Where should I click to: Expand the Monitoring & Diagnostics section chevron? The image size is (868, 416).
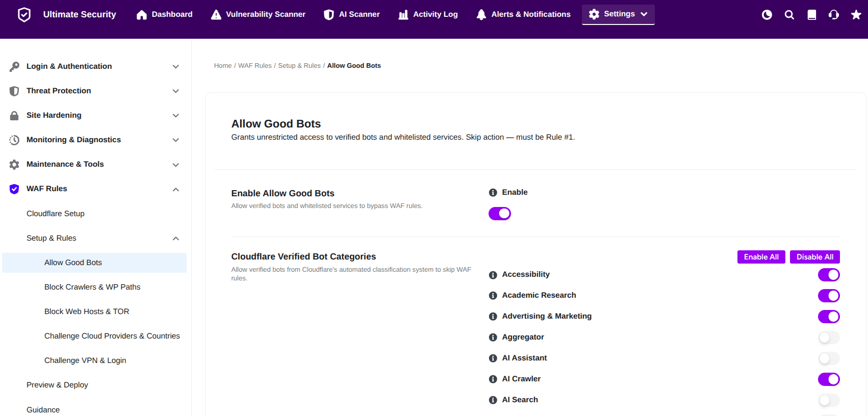(x=176, y=140)
